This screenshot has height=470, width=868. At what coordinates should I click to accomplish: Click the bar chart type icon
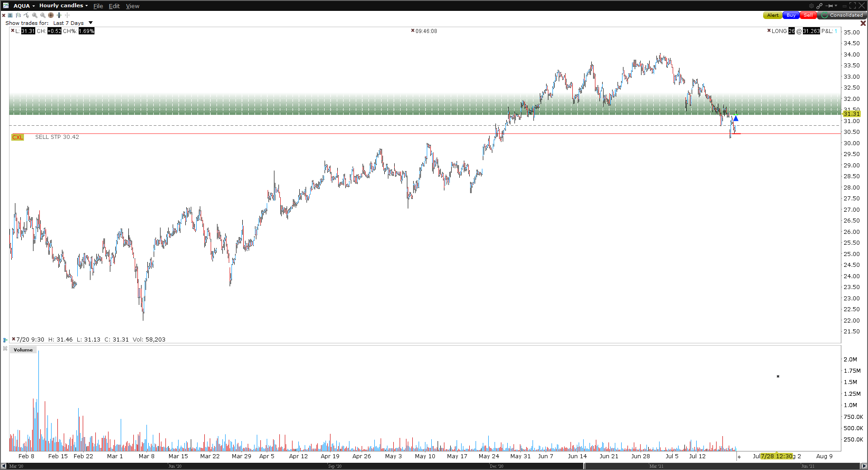[x=18, y=15]
